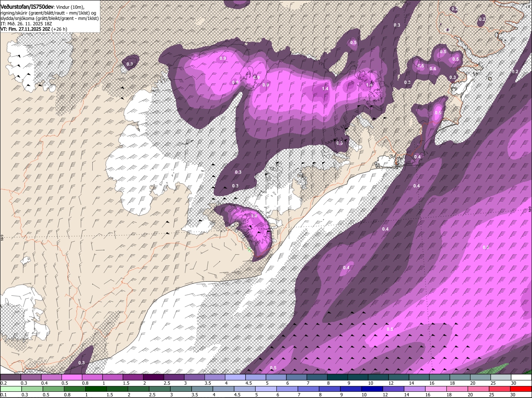The width and height of the screenshot is (532, 398).
Task: Click white upper legend swatch after 30
Action: tap(522, 377)
